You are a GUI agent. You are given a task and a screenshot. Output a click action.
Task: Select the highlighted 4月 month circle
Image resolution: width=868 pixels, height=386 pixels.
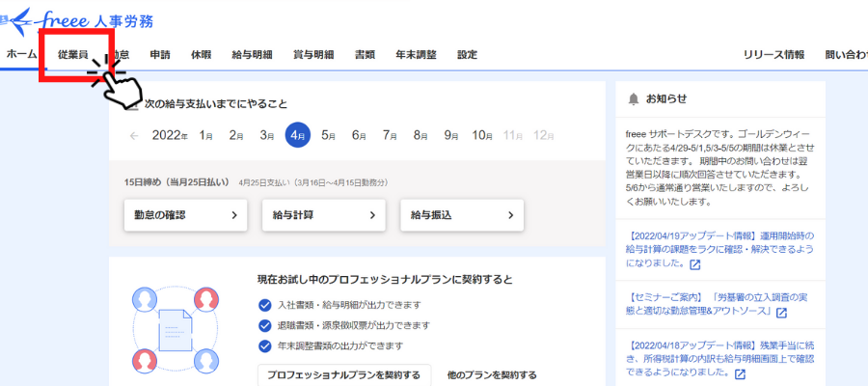298,136
